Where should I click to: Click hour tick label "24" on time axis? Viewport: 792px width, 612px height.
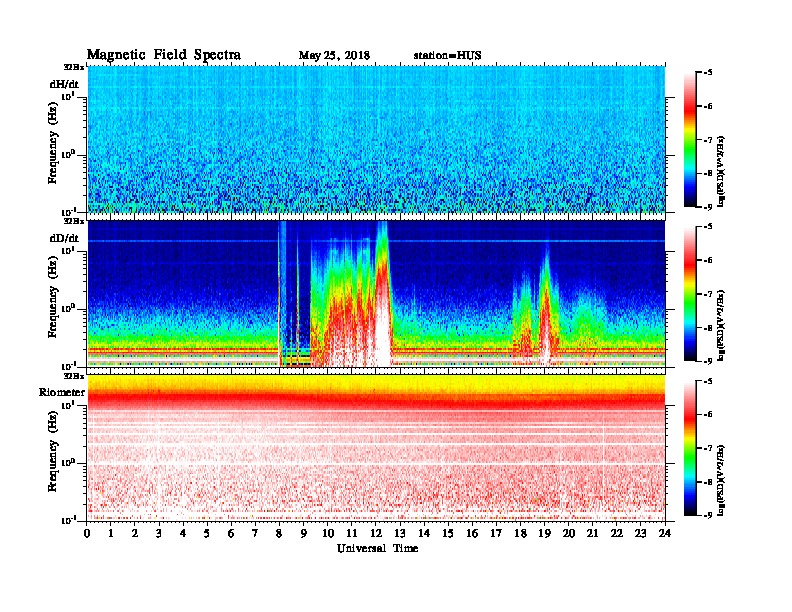(x=665, y=534)
